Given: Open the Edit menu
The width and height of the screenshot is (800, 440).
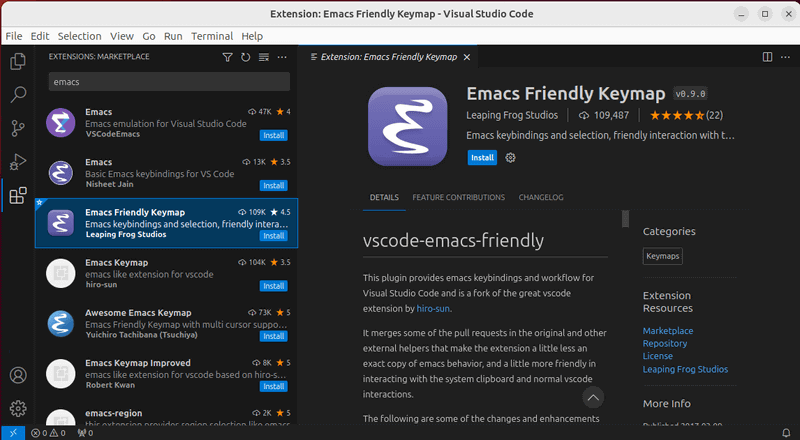Looking at the screenshot, I should (x=40, y=36).
